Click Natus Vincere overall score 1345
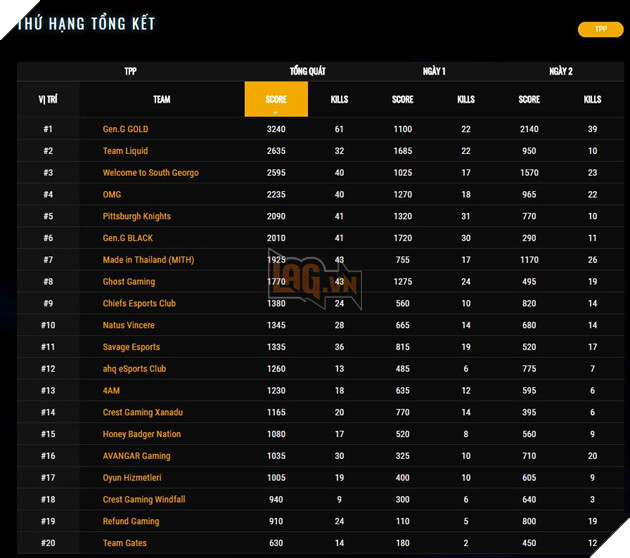Image resolution: width=630 pixels, height=558 pixels. [x=276, y=325]
